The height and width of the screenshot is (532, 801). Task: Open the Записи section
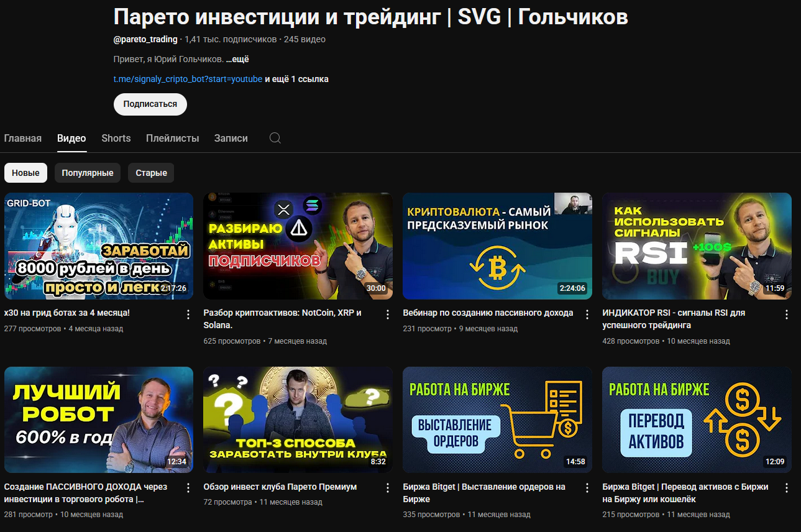(231, 138)
